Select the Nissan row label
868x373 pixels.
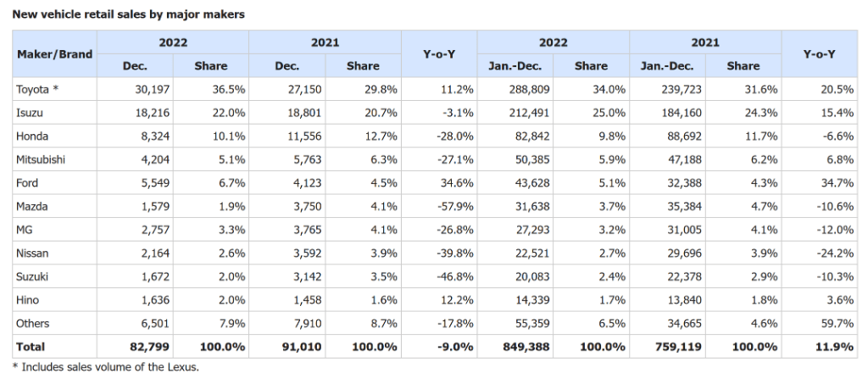click(x=32, y=253)
